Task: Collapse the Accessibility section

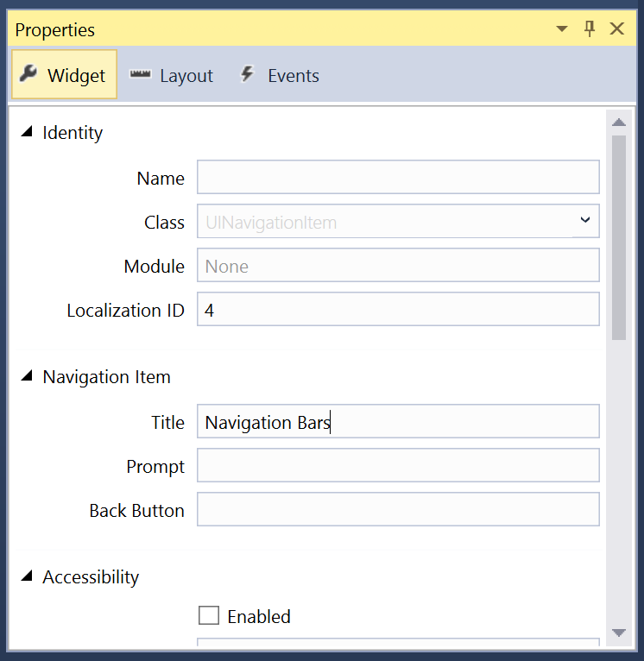Action: coord(27,576)
